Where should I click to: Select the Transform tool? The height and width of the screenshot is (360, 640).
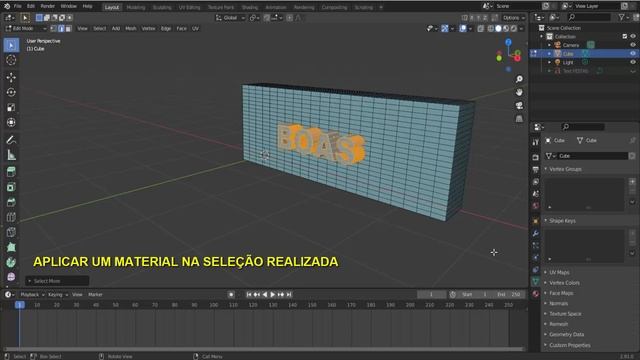pos(11,122)
